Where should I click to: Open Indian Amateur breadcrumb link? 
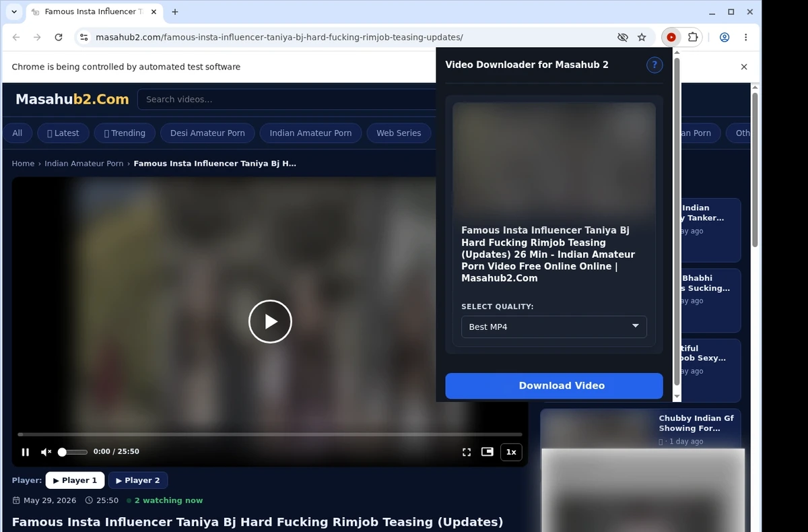click(84, 164)
